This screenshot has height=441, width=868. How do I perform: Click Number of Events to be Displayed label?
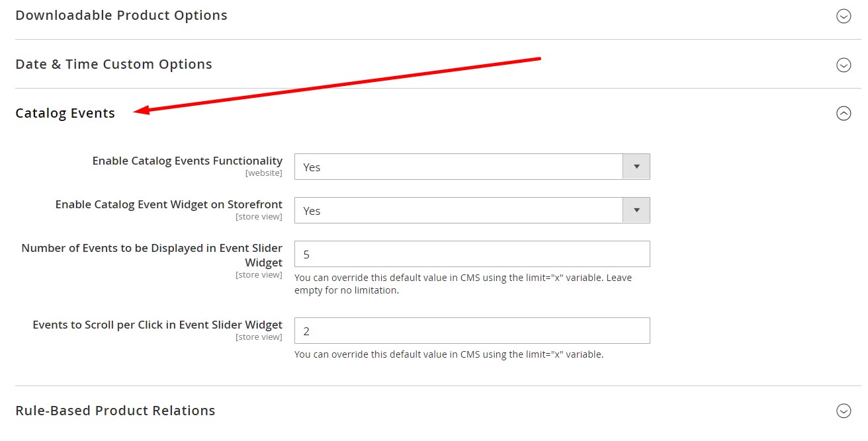tap(152, 255)
